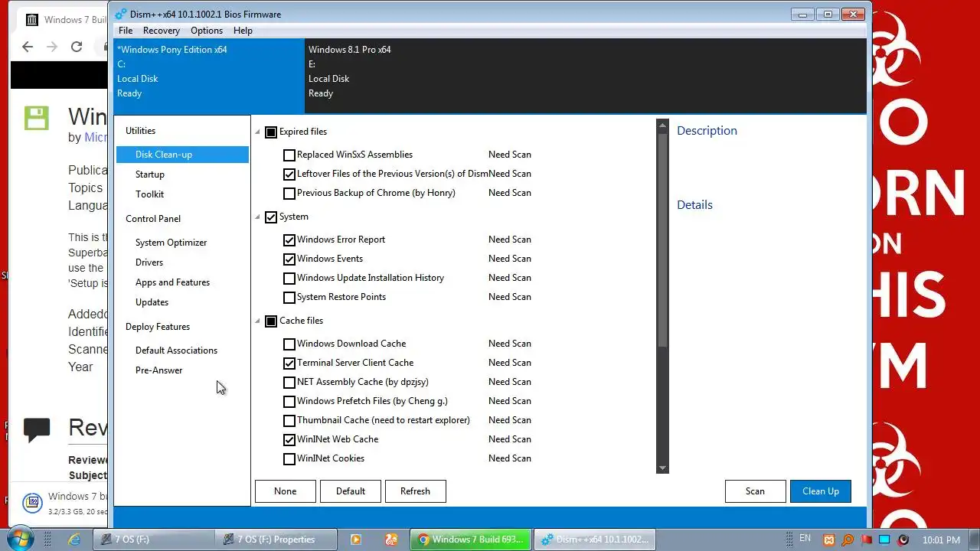Screen dimensions: 980x551
Task: Check Replaced WinSxS Assemblies
Action: tap(289, 155)
